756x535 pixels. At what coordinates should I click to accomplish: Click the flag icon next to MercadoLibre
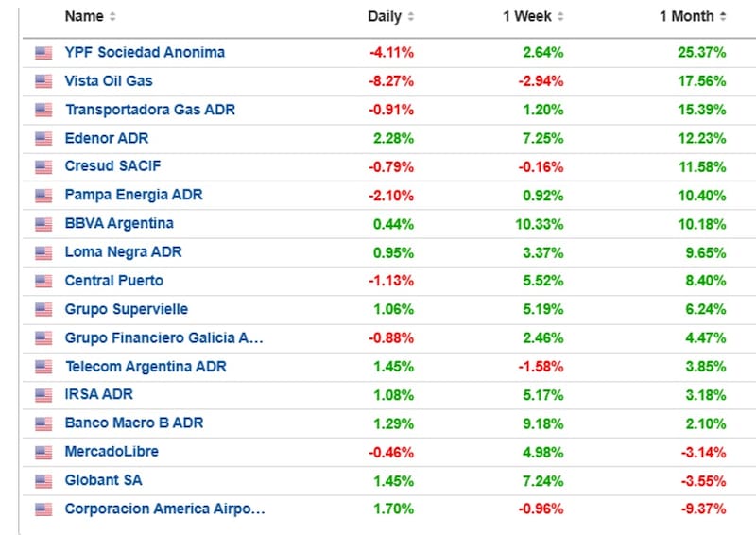pyautogui.click(x=43, y=453)
